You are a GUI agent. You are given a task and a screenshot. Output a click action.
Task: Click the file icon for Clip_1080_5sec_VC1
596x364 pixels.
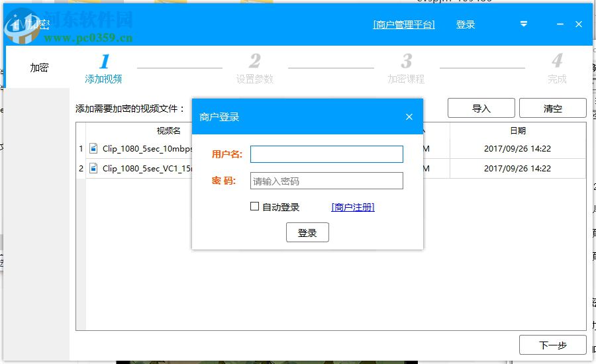(x=93, y=168)
